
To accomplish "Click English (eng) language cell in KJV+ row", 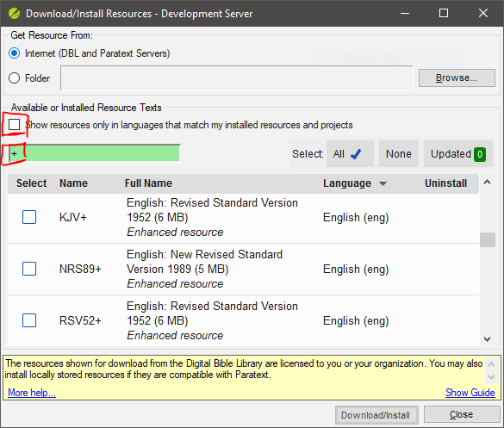I will pyautogui.click(x=356, y=218).
